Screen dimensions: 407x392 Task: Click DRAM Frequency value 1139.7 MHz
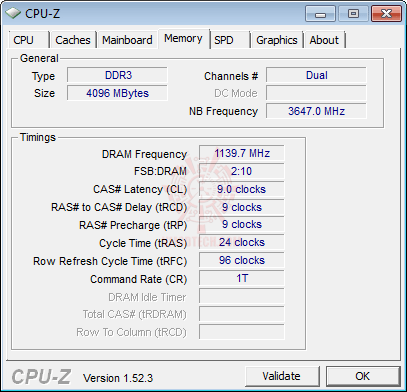[x=242, y=153]
